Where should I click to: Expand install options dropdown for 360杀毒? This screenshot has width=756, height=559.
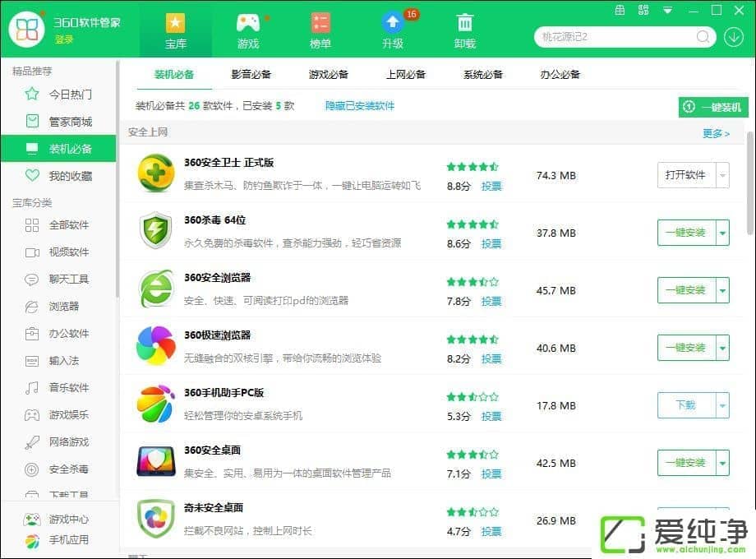pyautogui.click(x=722, y=233)
